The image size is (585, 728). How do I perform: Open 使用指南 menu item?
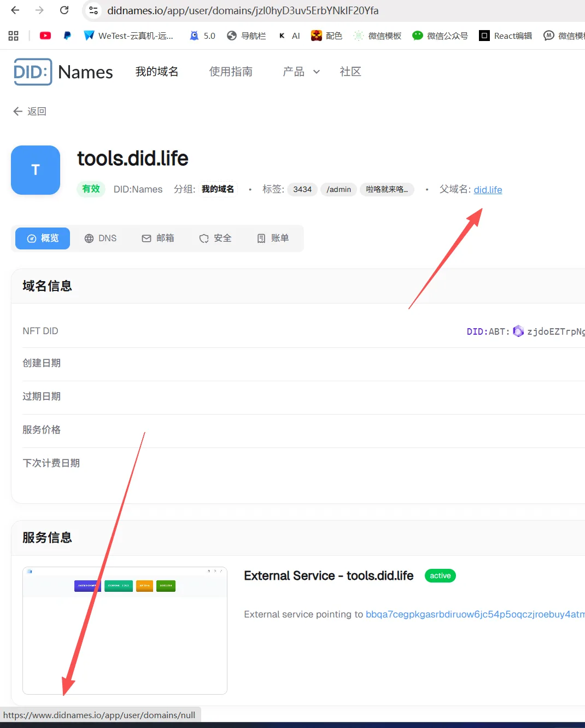pyautogui.click(x=231, y=72)
